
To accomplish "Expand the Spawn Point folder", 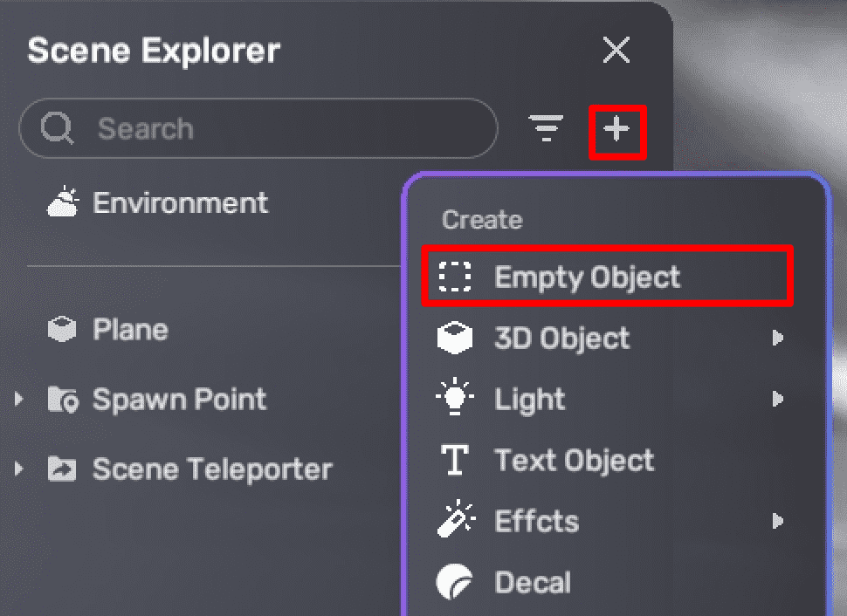I will 19,400.
